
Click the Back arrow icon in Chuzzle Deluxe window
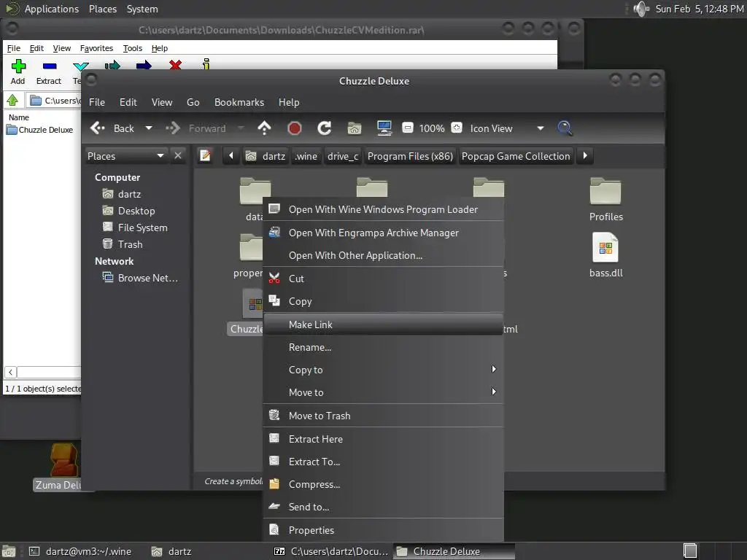point(98,128)
